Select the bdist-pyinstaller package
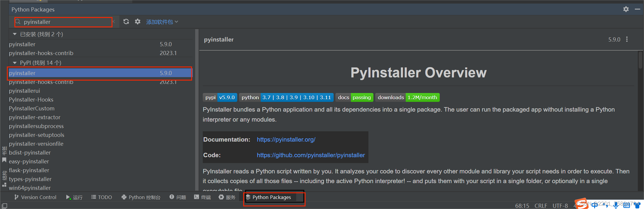This screenshot has width=644, height=209. (101, 152)
